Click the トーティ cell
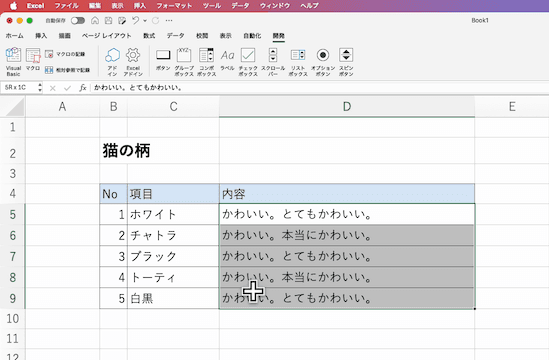Viewport: 549px width, 360px height. 173,277
